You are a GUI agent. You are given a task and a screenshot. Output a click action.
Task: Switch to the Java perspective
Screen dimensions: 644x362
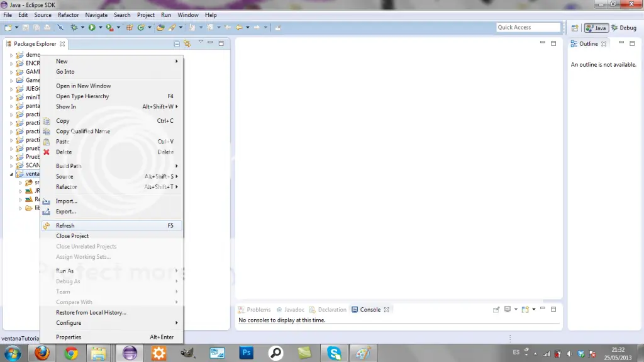pyautogui.click(x=596, y=28)
